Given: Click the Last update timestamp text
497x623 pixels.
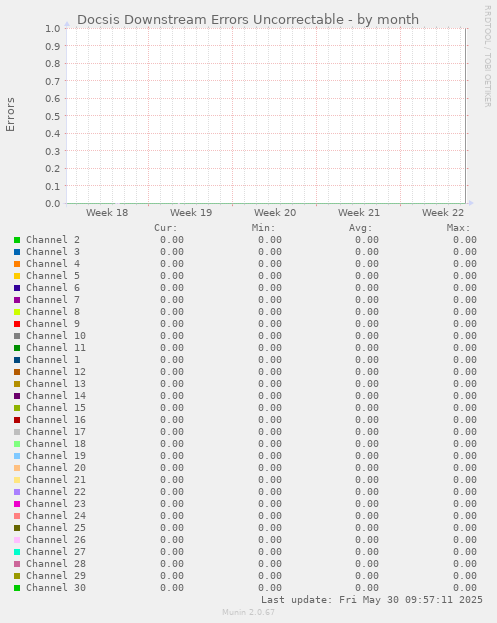Looking at the screenshot, I should pyautogui.click(x=372, y=600).
